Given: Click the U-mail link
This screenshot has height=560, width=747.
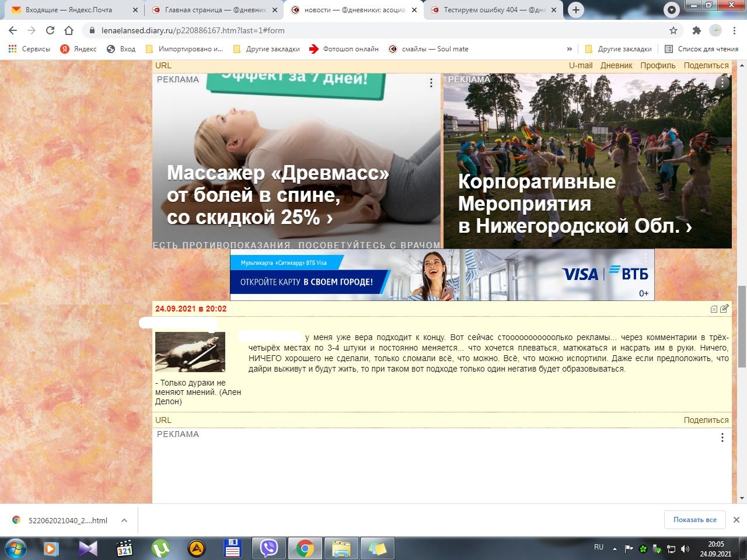Looking at the screenshot, I should tap(581, 65).
